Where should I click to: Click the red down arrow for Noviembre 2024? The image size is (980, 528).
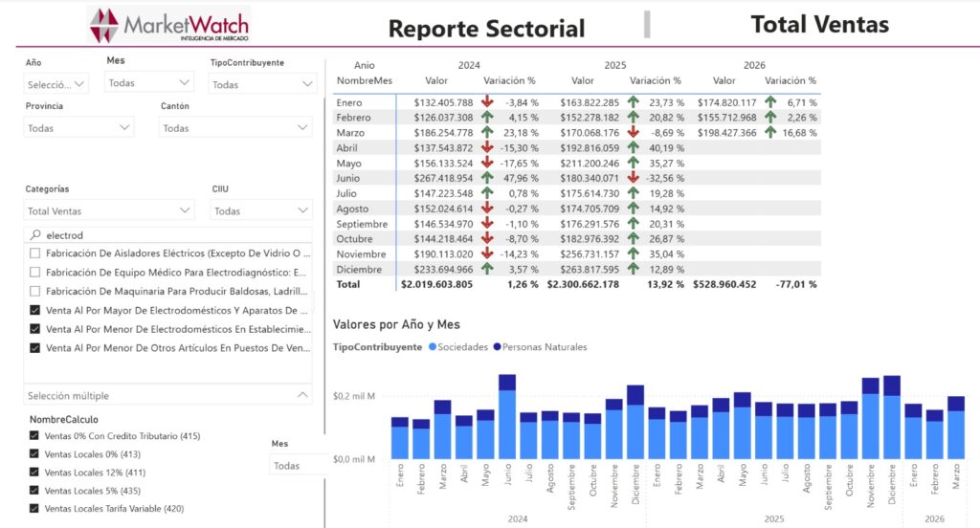487,253
